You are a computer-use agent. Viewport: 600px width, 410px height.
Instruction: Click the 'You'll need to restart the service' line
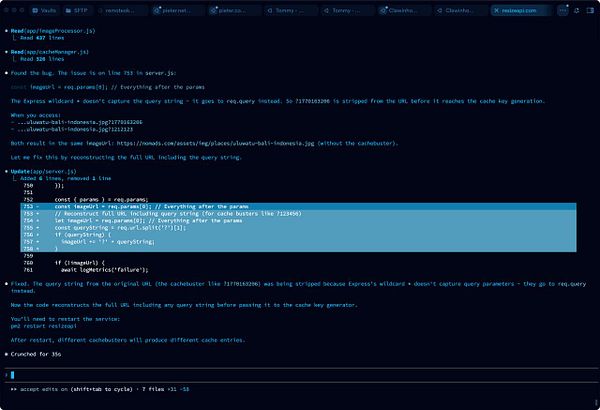coord(65,319)
